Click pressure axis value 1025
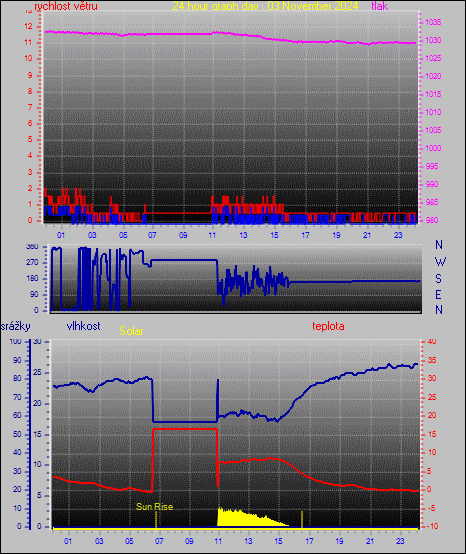 coord(433,58)
